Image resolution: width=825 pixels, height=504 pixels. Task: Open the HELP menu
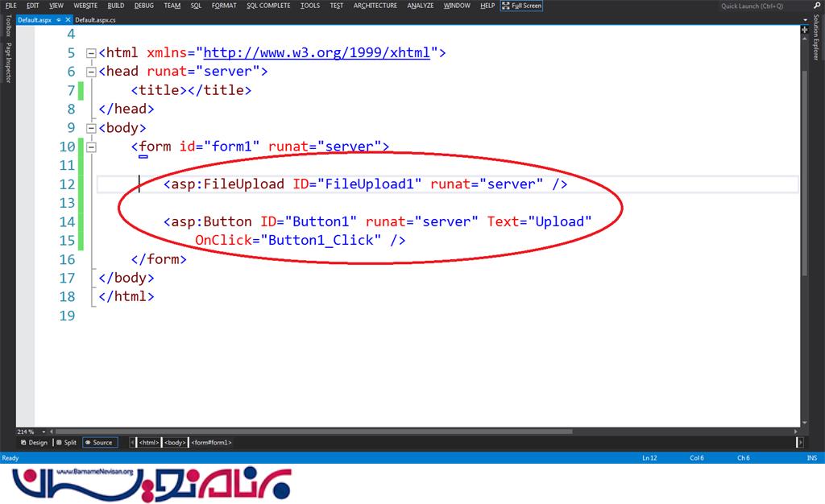click(487, 6)
